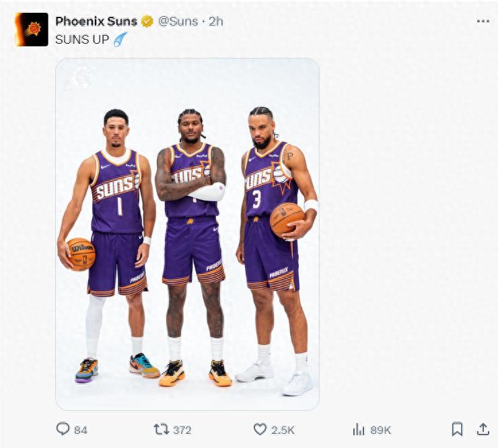Toggle the repost arrows icon
This screenshot has height=448, width=498.
(x=161, y=429)
